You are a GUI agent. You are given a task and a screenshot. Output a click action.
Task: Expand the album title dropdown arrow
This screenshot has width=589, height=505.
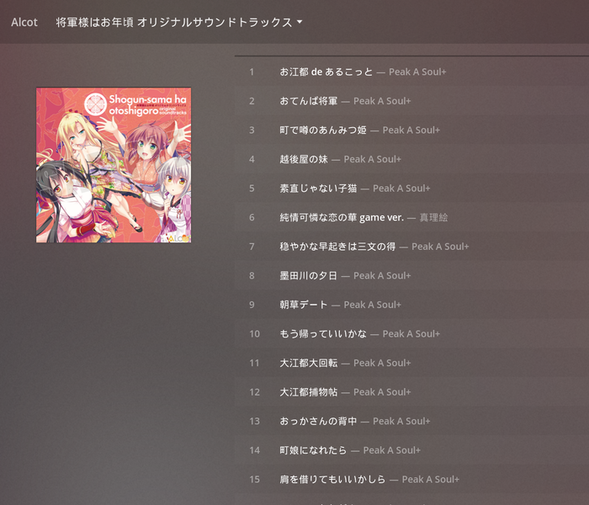tap(299, 22)
